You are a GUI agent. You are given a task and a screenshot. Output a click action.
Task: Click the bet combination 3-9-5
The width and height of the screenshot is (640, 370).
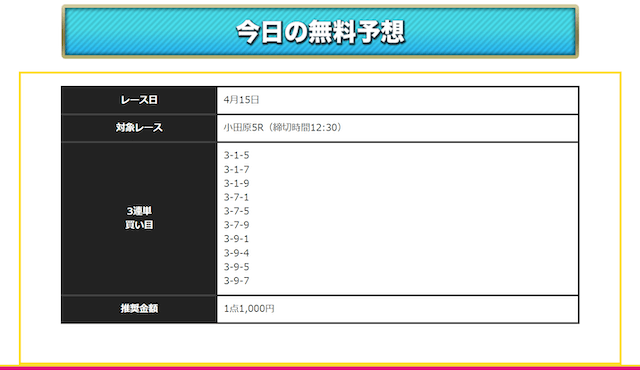tap(236, 267)
